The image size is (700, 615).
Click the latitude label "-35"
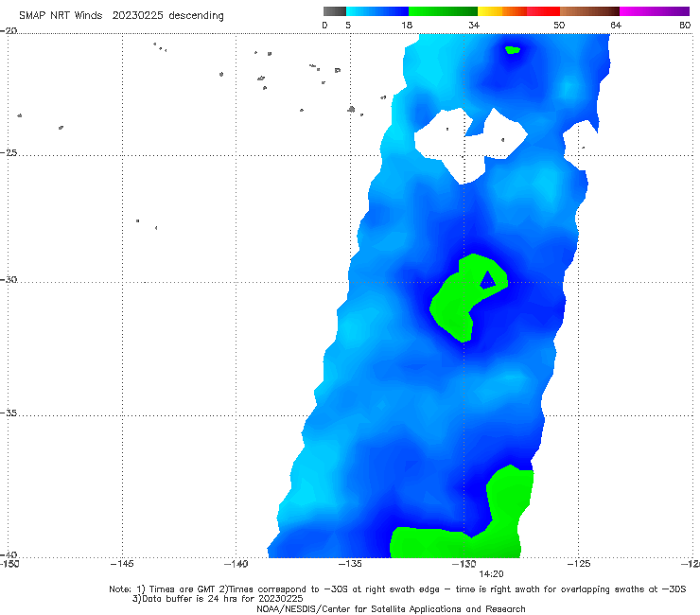point(9,413)
